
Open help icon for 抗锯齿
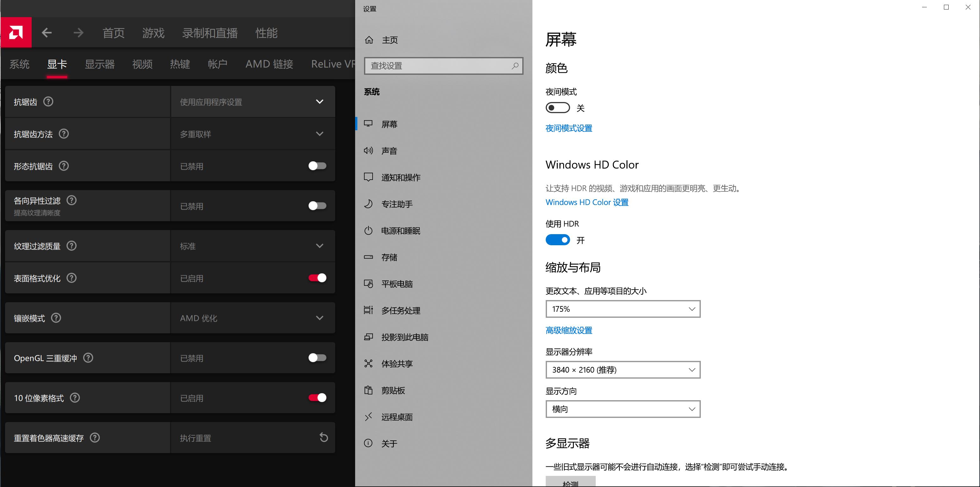pos(48,102)
